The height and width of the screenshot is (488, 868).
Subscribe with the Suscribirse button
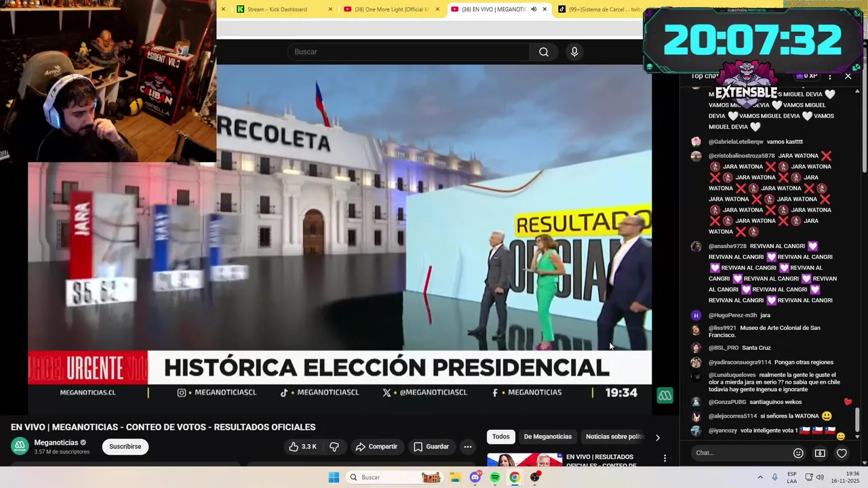pyautogui.click(x=125, y=447)
